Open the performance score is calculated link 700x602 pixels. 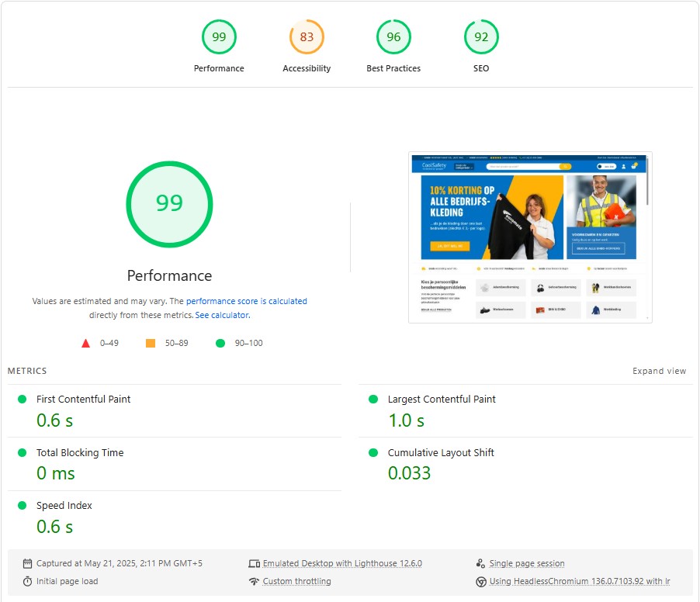pyautogui.click(x=245, y=301)
